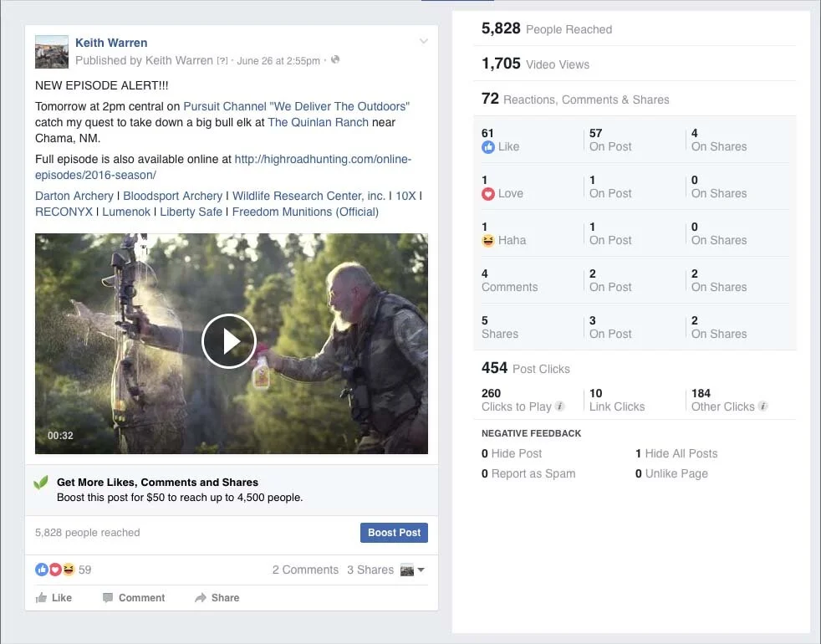Open the June 26 at 2:55pm timestamp
This screenshot has width=821, height=644.
pos(278,61)
